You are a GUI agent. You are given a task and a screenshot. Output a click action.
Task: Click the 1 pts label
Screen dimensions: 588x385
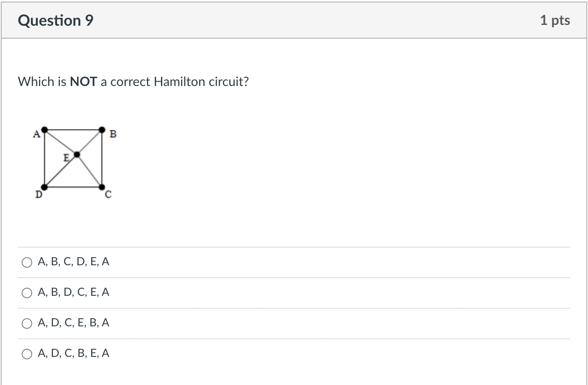555,20
